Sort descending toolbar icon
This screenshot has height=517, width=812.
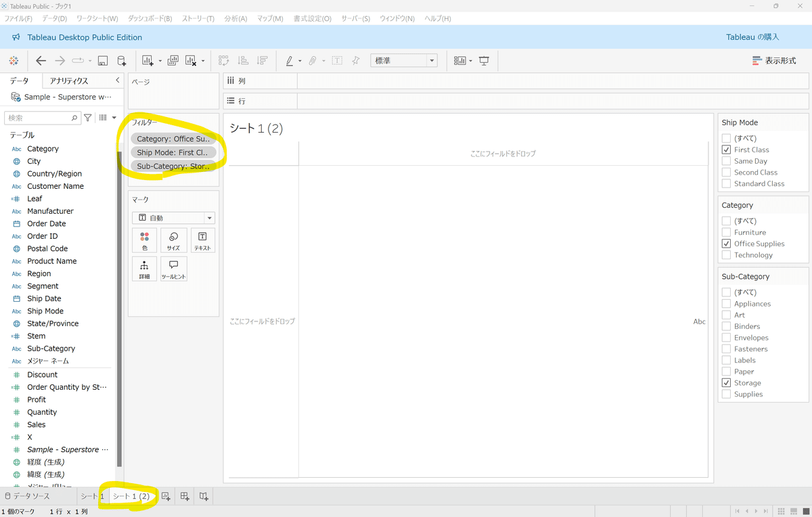pos(262,61)
